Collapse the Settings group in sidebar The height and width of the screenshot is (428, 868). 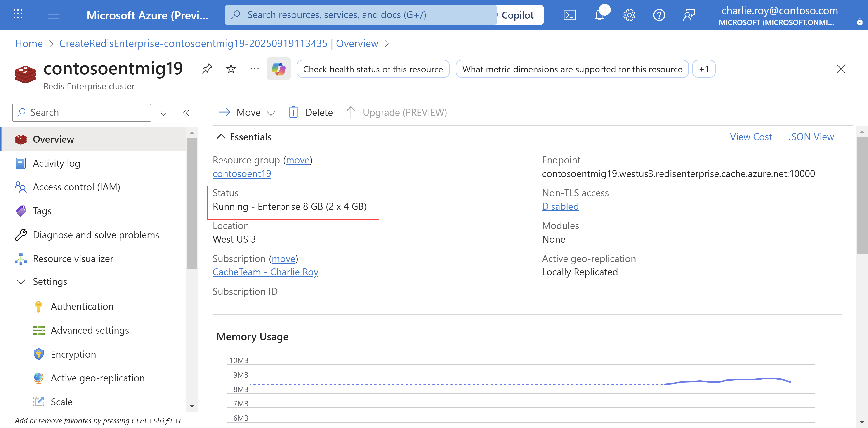coord(21,281)
